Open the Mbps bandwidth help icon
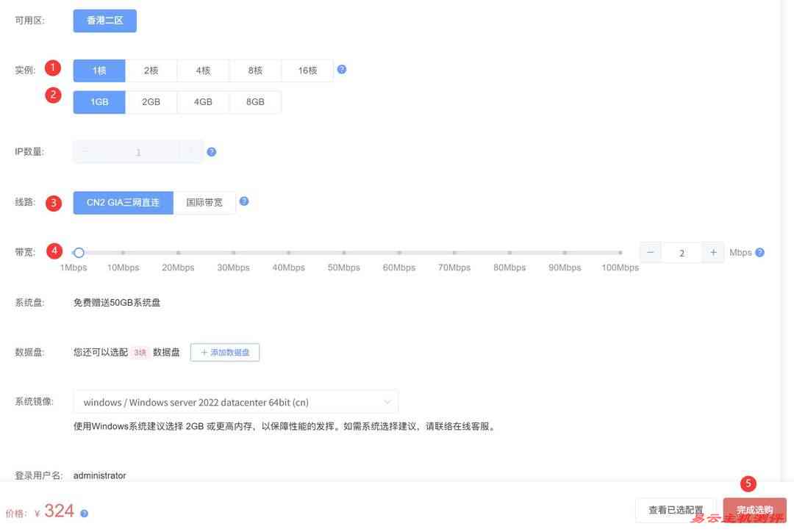The width and height of the screenshot is (794, 532). click(760, 251)
